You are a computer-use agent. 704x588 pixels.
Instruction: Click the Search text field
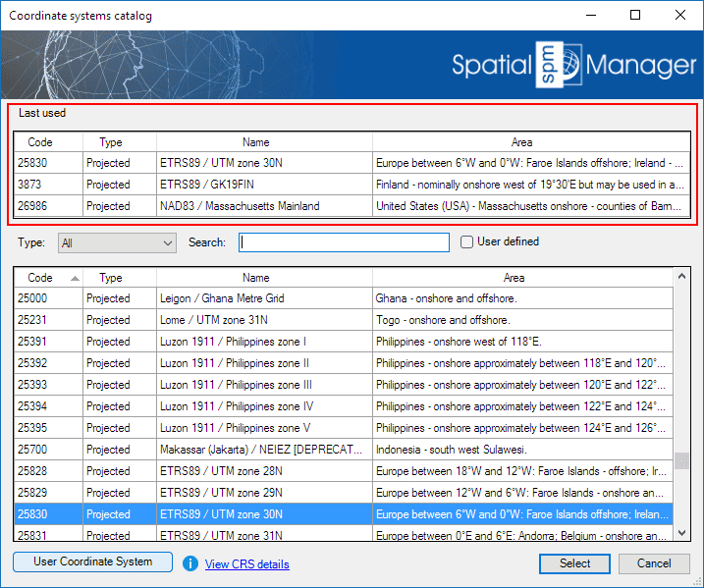pyautogui.click(x=344, y=242)
